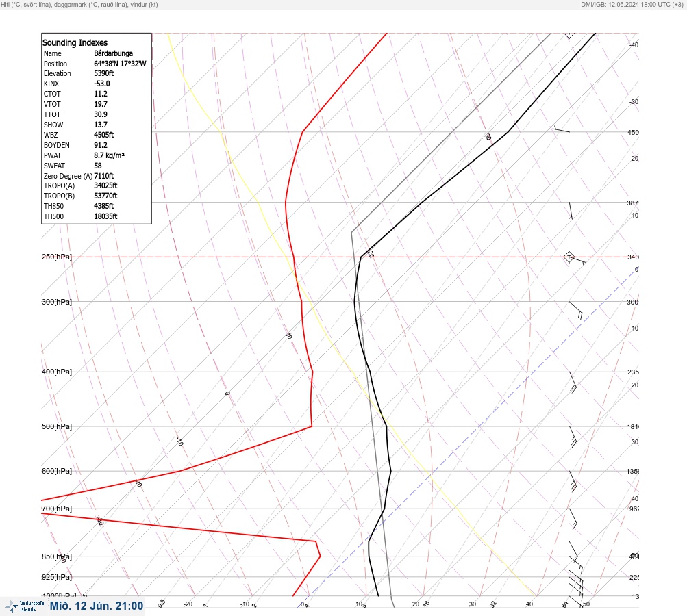
Task: Click the '500[hPa]' pressure label
Action: pos(57,426)
